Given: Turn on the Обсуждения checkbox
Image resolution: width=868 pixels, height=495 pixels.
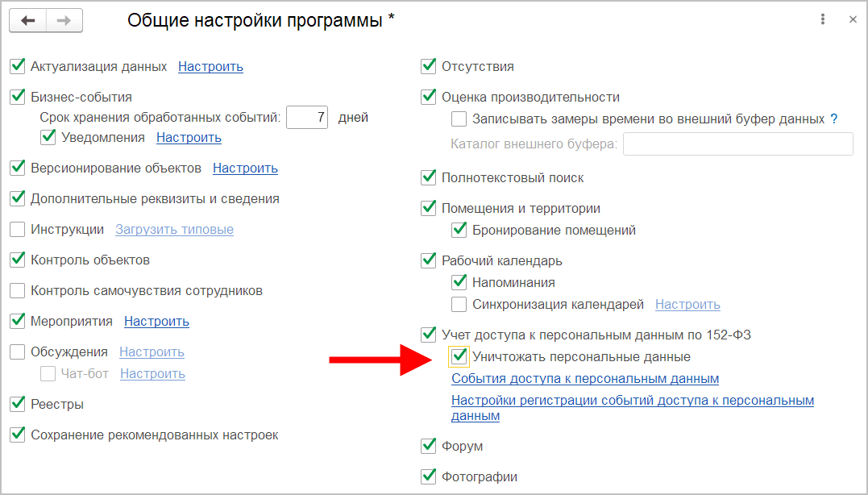Looking at the screenshot, I should 18,352.
